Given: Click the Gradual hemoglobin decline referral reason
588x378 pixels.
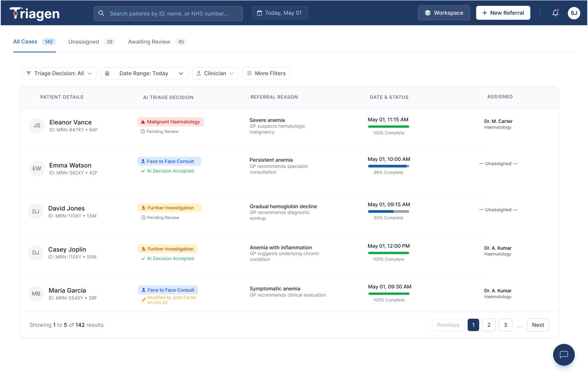Looking at the screenshot, I should (283, 206).
